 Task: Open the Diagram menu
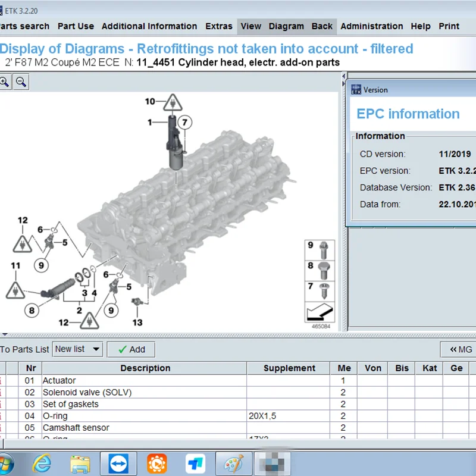coord(286,26)
